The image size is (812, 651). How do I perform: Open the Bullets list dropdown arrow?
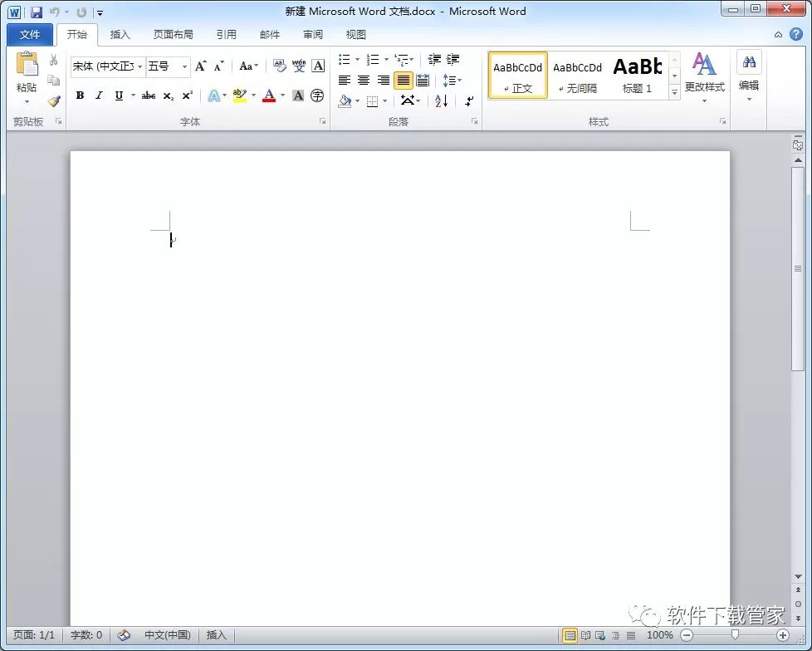click(x=357, y=60)
